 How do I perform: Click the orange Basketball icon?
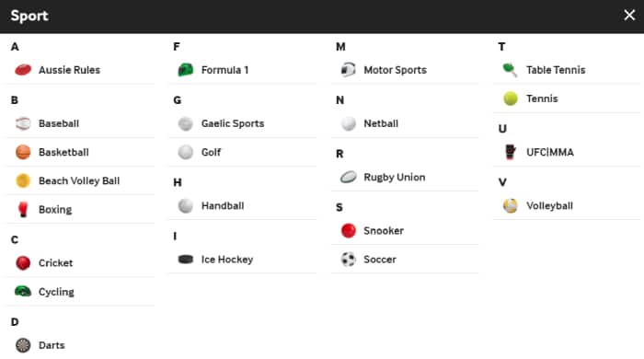23,152
